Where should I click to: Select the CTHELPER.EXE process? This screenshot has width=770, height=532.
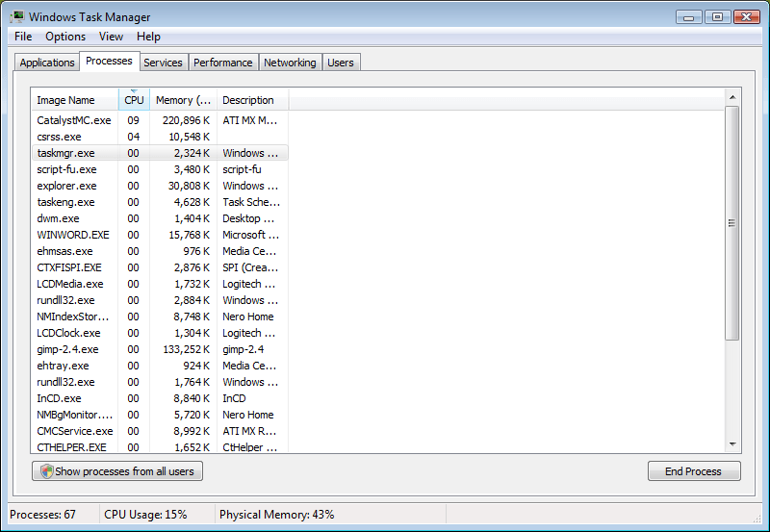(160, 446)
